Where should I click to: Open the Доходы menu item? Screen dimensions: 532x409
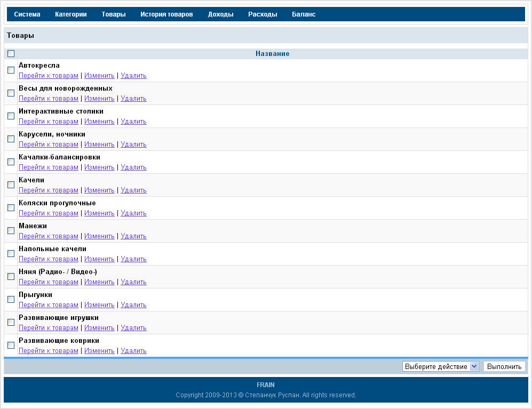click(x=220, y=14)
